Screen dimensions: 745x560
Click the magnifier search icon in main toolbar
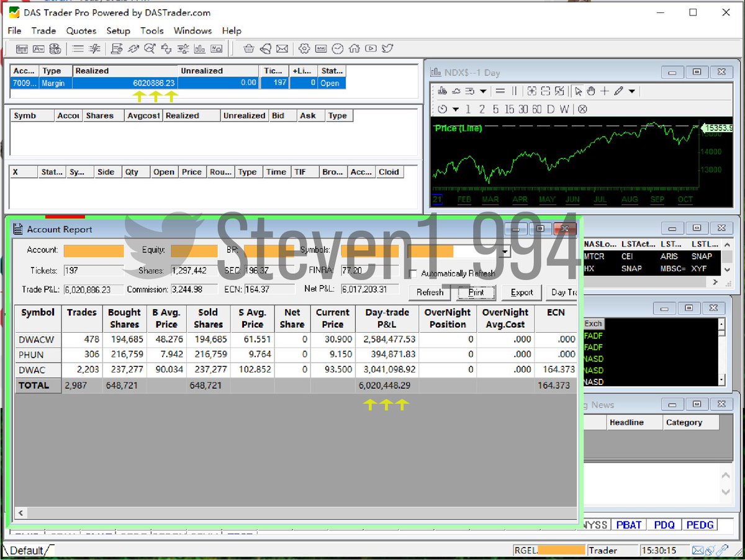point(150,48)
